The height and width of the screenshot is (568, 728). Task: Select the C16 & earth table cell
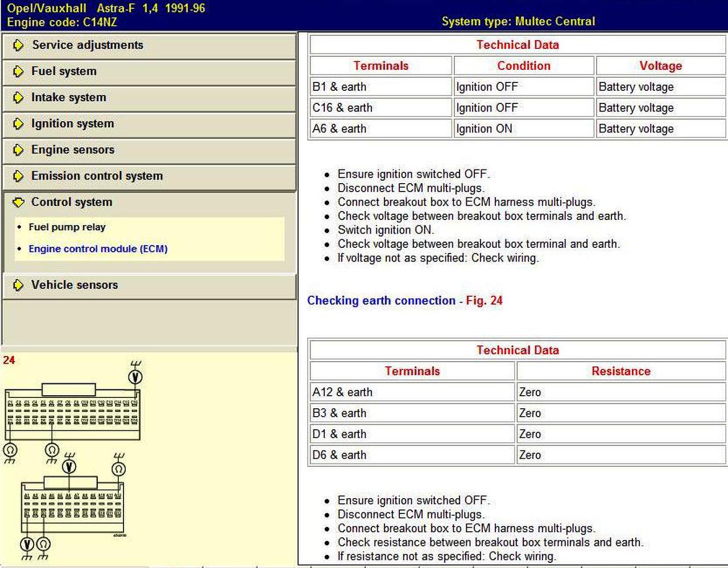coord(381,108)
